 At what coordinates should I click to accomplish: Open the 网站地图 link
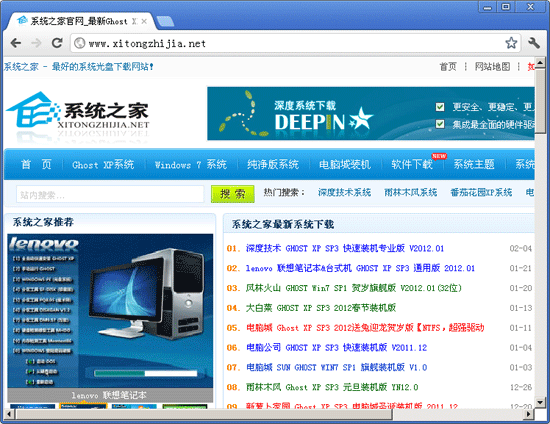coord(492,67)
